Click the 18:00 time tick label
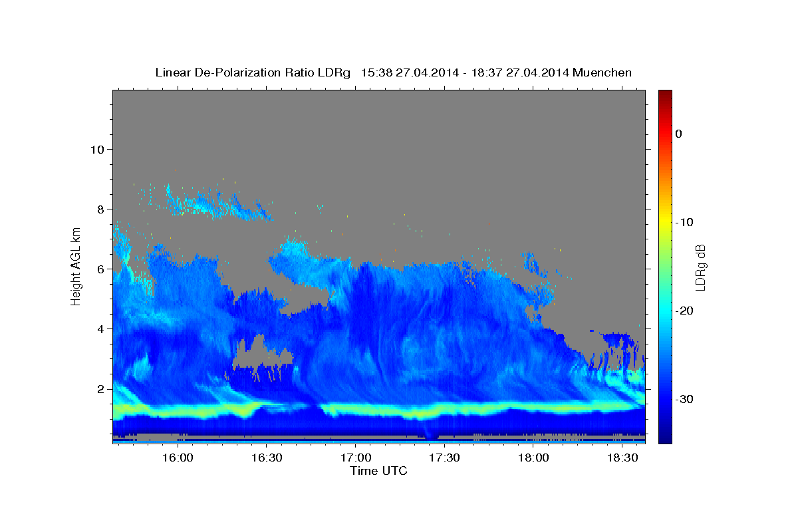Screen dimensions: 798x532 [x=533, y=458]
